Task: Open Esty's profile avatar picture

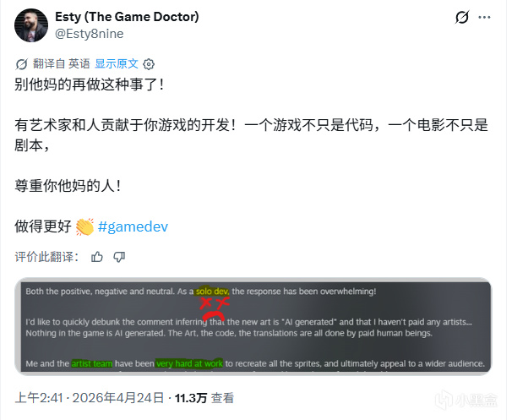Action: (x=31, y=25)
